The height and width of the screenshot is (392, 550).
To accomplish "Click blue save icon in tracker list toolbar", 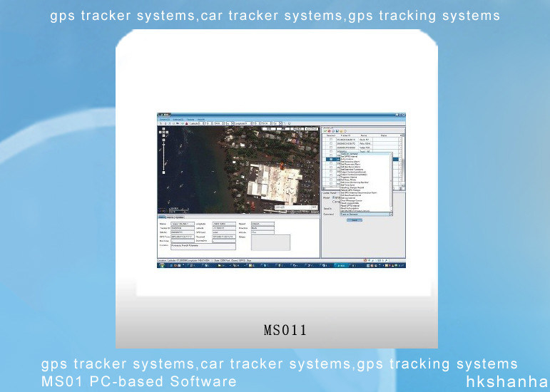I will click(x=337, y=131).
